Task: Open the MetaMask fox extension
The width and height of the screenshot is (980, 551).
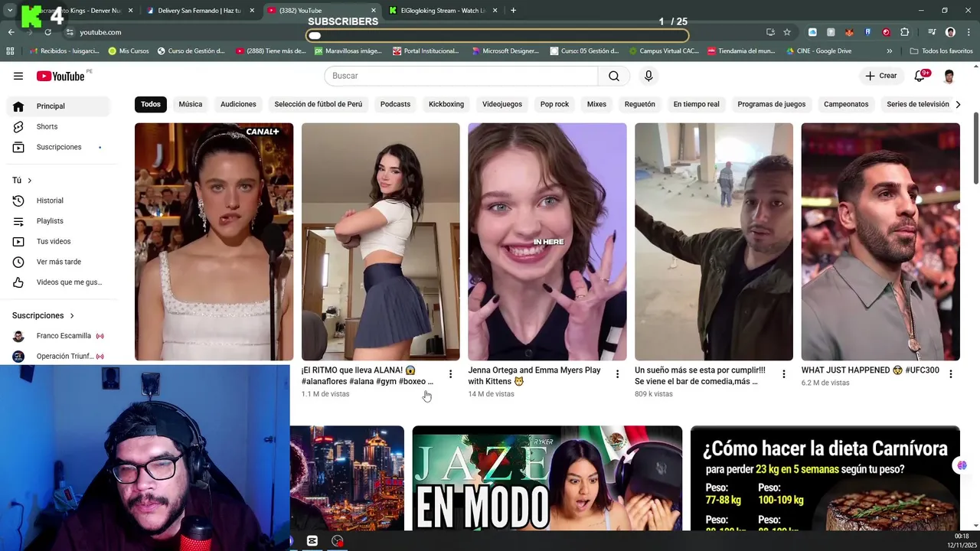Action: [x=849, y=32]
